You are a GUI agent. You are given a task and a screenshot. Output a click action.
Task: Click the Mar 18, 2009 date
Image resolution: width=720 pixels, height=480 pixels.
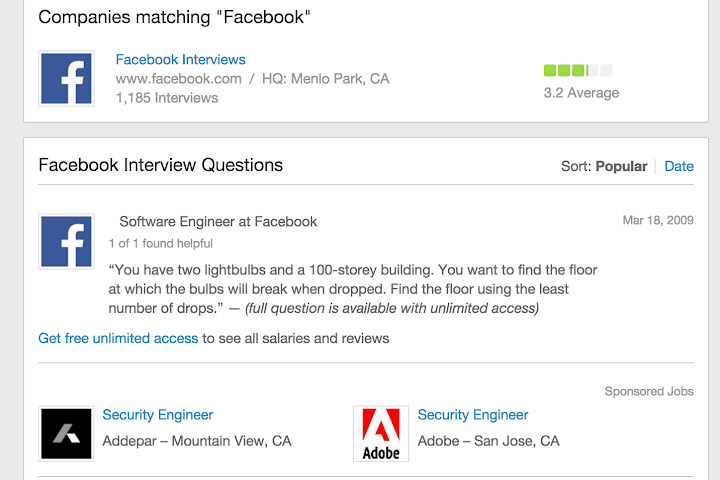pos(657,221)
